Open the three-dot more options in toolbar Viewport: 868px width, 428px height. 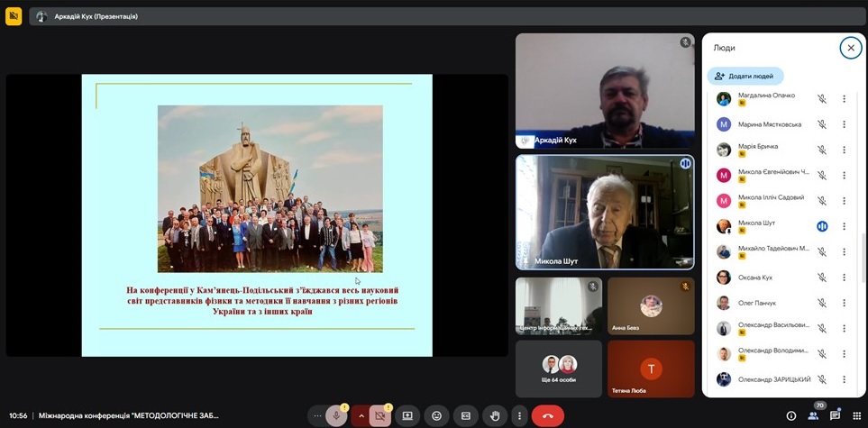[519, 415]
